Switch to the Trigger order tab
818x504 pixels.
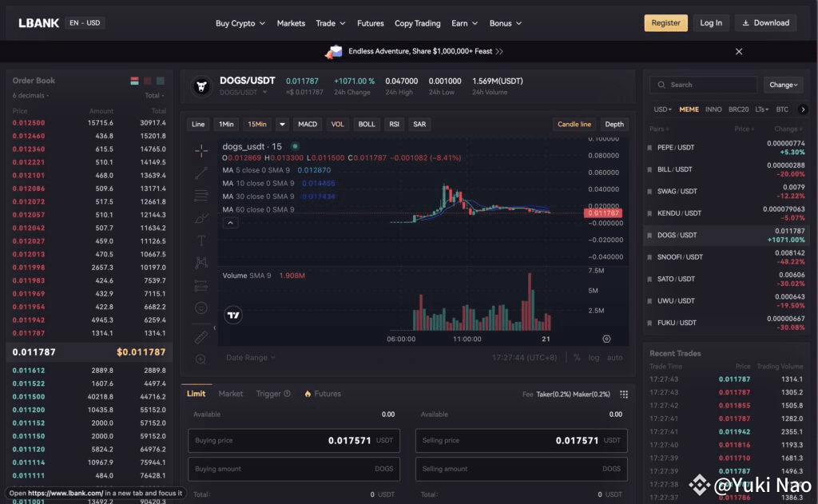[x=273, y=394]
